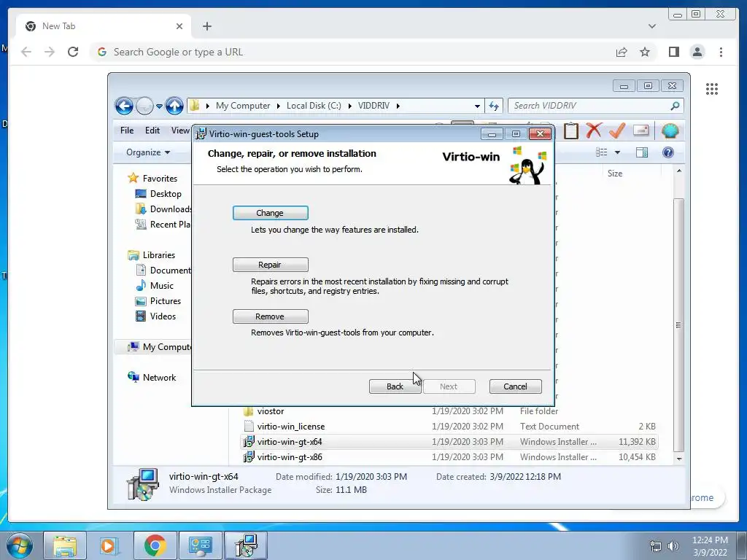
Task: Open the Edit menu in Explorer
Action: point(152,131)
